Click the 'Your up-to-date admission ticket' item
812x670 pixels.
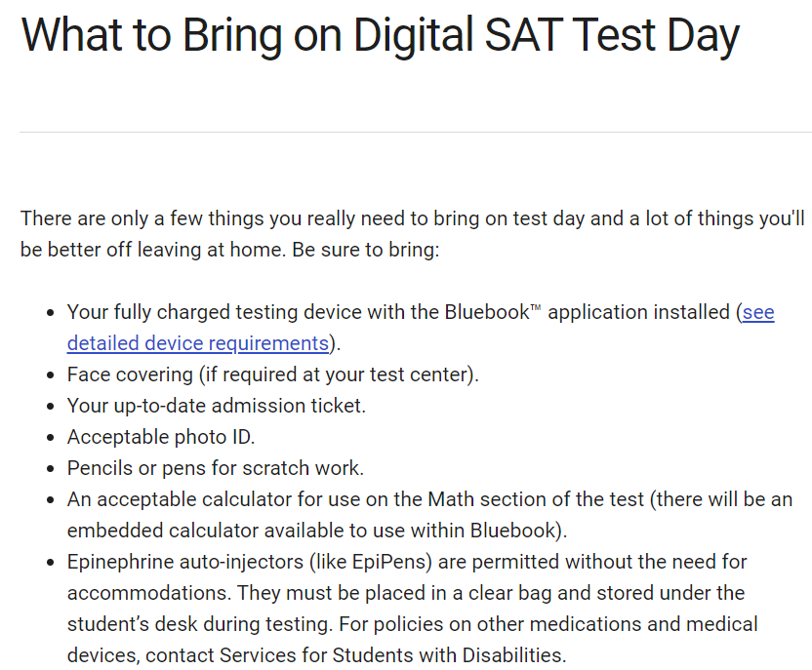pyautogui.click(x=217, y=406)
